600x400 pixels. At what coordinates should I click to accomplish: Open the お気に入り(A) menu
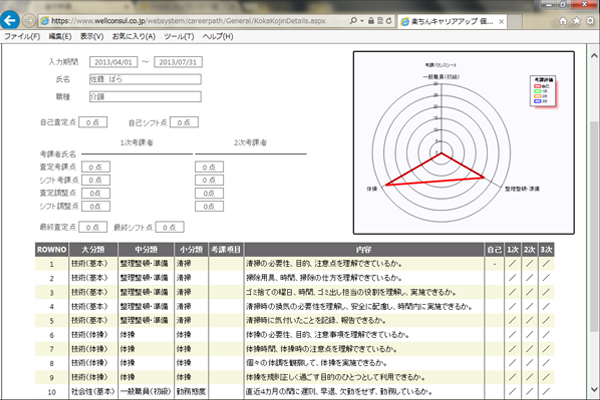[134, 36]
